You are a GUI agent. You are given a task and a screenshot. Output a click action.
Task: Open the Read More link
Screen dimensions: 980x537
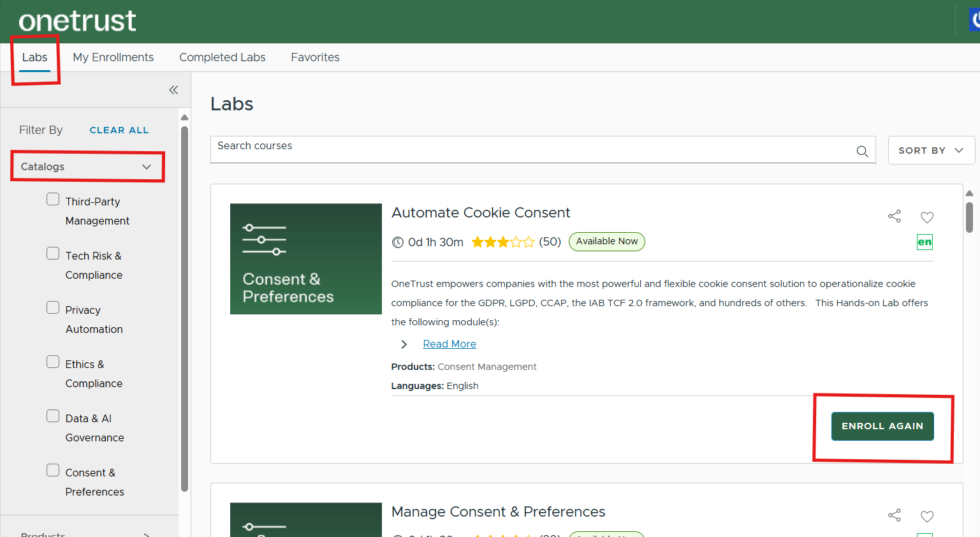pos(450,344)
